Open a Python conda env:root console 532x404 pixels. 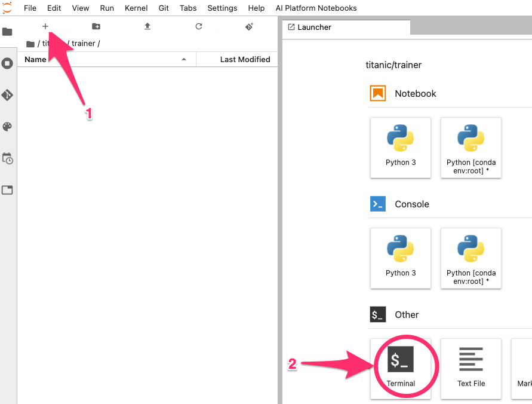point(471,258)
